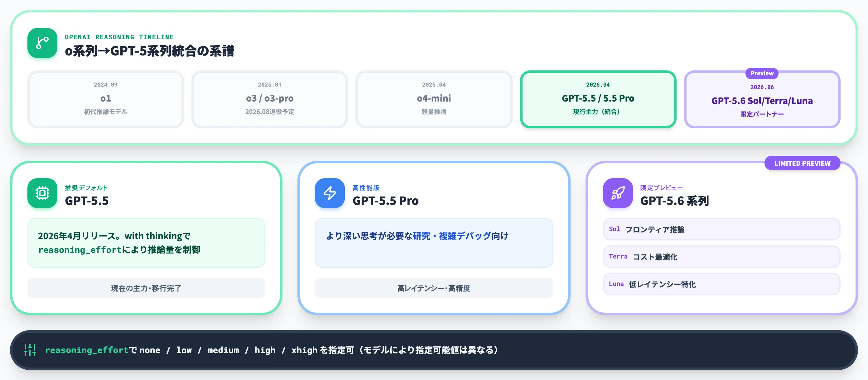Select the Luna 低レイテンシー特化 row

721,284
